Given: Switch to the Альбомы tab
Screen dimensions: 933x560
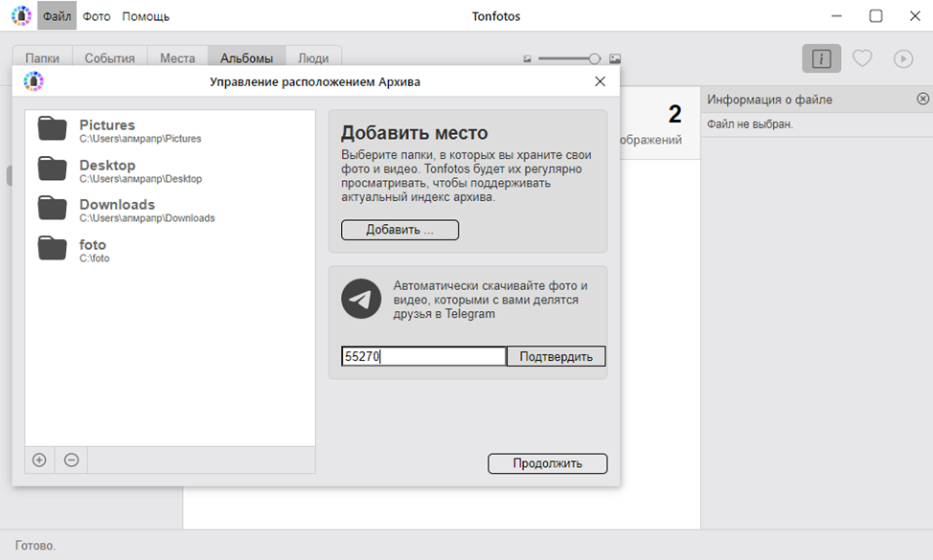Looking at the screenshot, I should (x=246, y=57).
